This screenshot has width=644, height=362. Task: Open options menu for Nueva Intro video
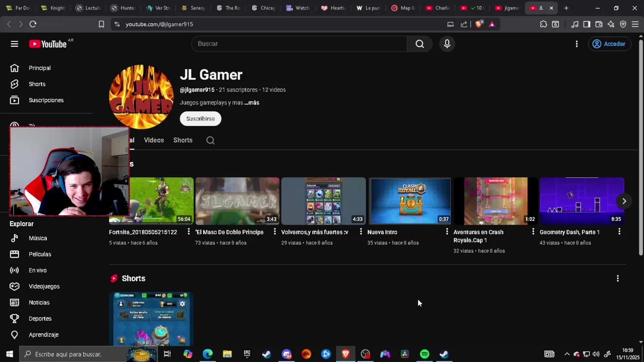click(x=447, y=232)
